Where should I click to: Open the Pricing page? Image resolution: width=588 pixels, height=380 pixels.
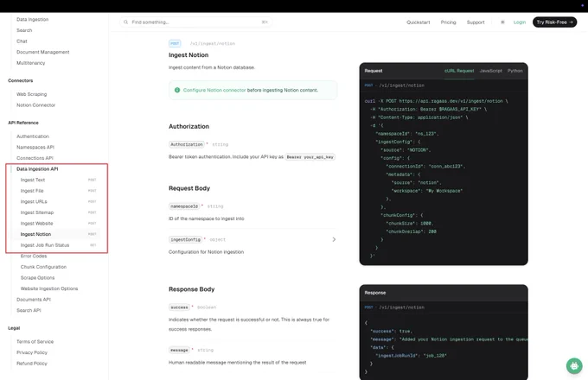click(448, 22)
